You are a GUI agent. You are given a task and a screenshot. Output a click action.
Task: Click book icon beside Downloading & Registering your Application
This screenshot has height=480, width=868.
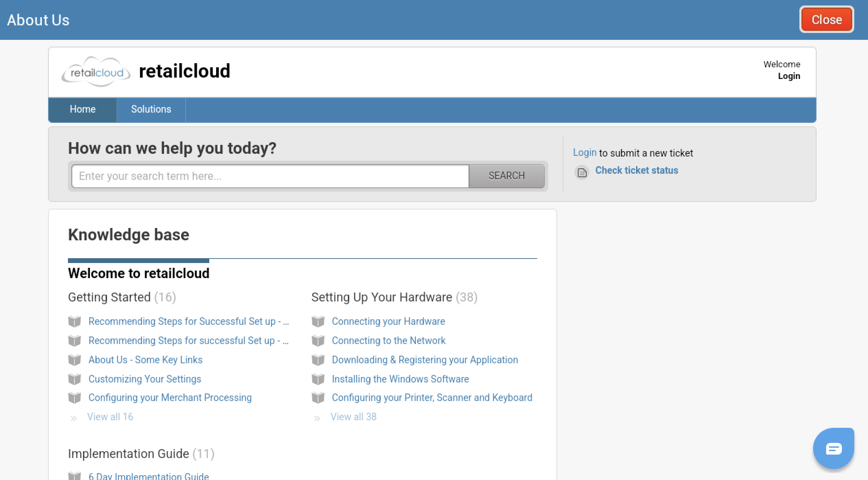(318, 360)
